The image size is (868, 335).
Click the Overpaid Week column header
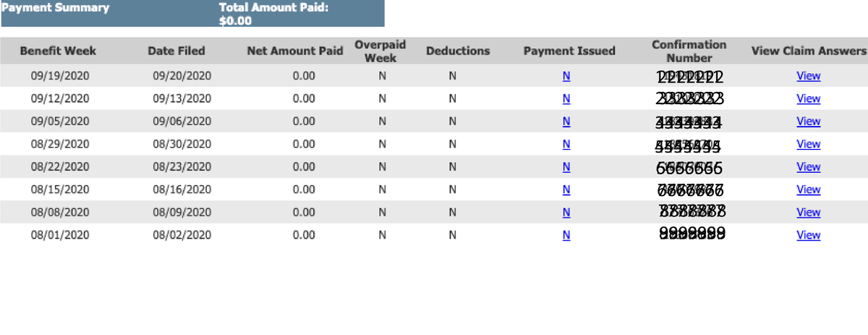380,51
